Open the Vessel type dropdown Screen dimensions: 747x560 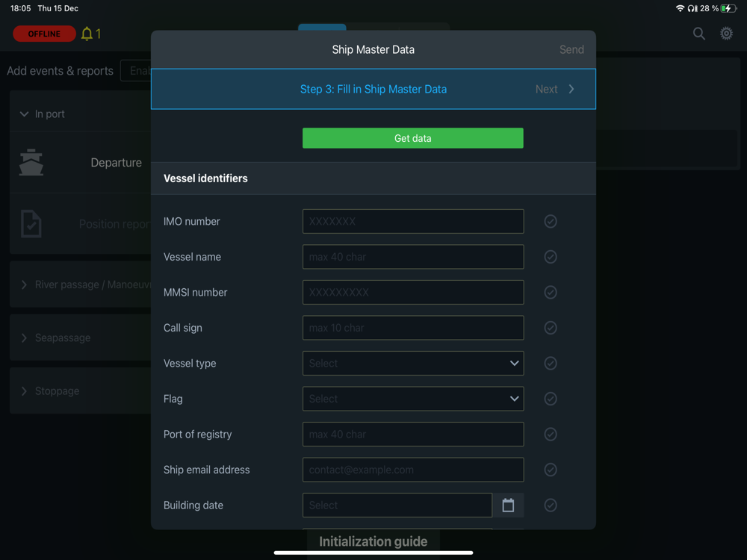click(x=413, y=364)
